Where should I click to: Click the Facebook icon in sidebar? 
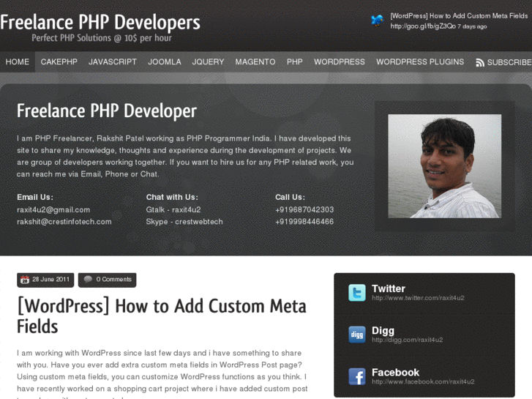point(357,376)
